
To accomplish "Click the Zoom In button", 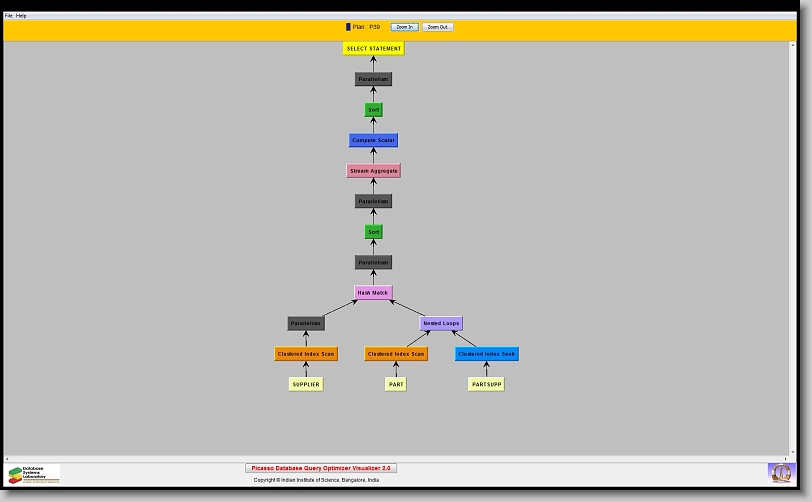I will coord(404,27).
